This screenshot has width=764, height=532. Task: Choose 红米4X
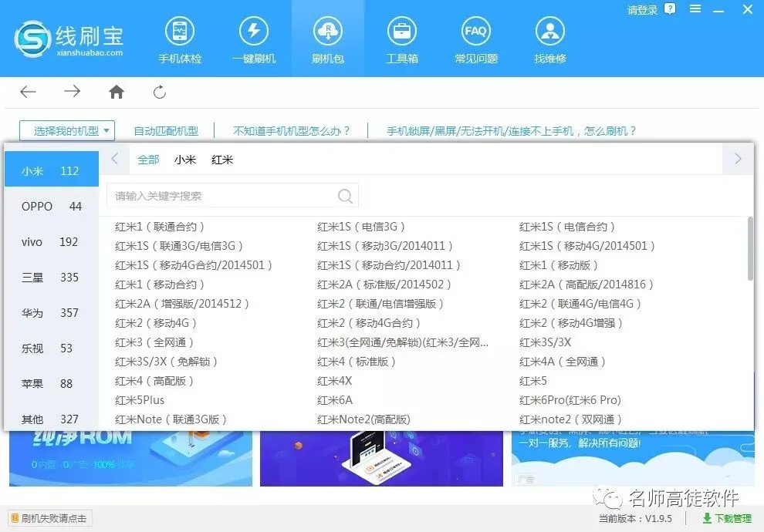[334, 381]
